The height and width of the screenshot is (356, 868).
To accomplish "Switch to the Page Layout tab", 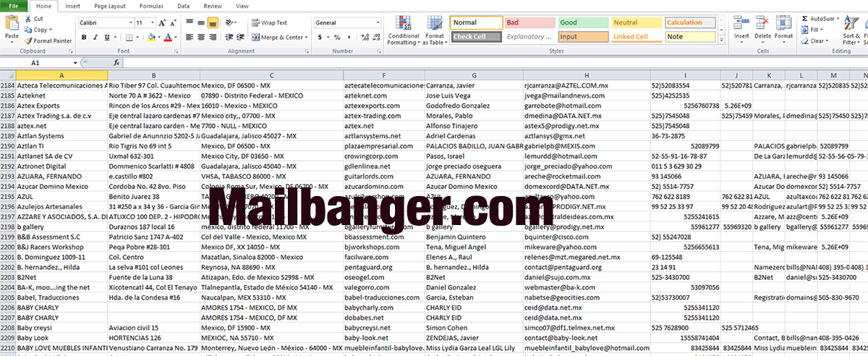I will click(x=109, y=6).
